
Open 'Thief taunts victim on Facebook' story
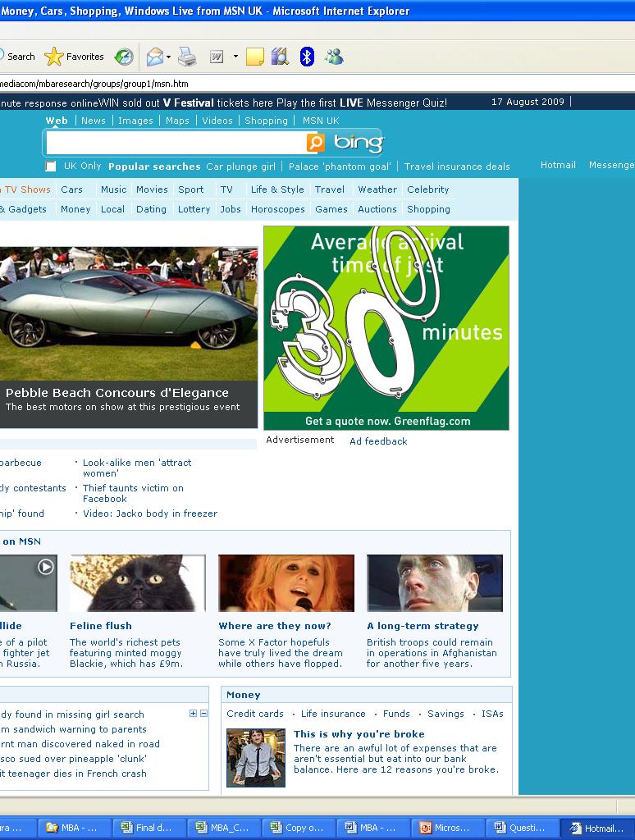[133, 493]
